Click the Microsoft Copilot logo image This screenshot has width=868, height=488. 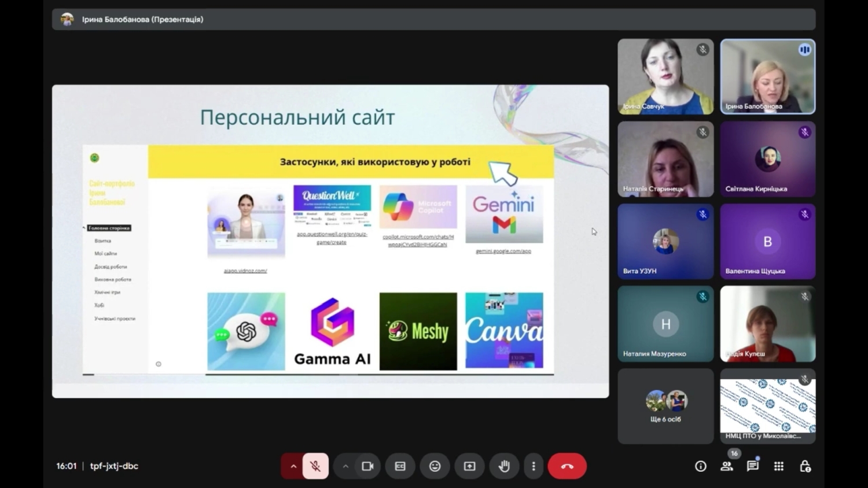(418, 207)
